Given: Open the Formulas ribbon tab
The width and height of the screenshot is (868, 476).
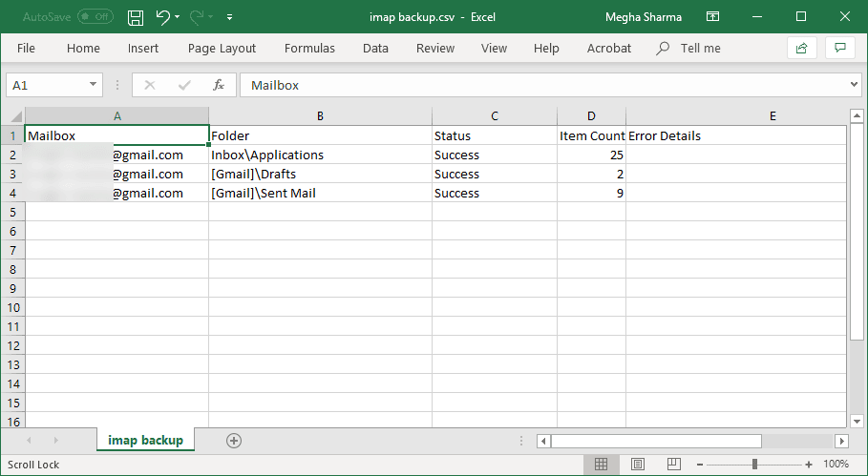Looking at the screenshot, I should [x=309, y=48].
